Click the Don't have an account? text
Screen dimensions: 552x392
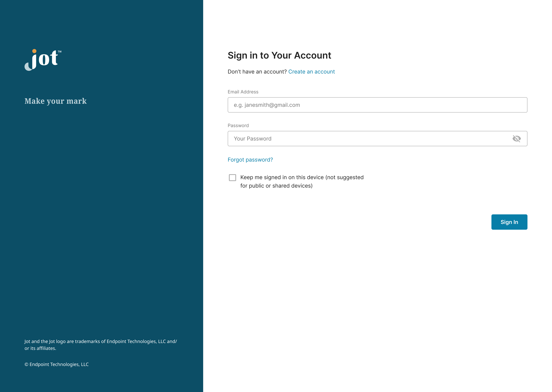click(x=257, y=72)
